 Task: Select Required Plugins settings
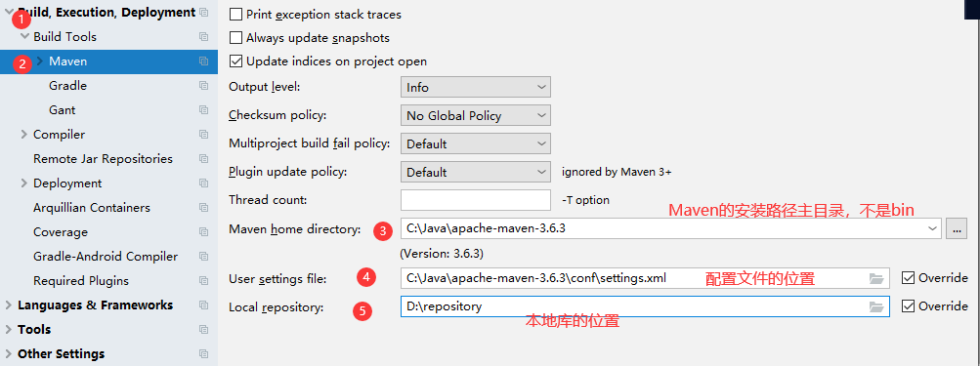81,280
